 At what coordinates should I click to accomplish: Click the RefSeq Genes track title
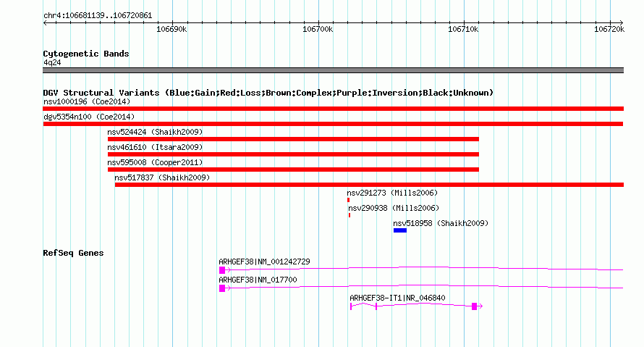(73, 253)
